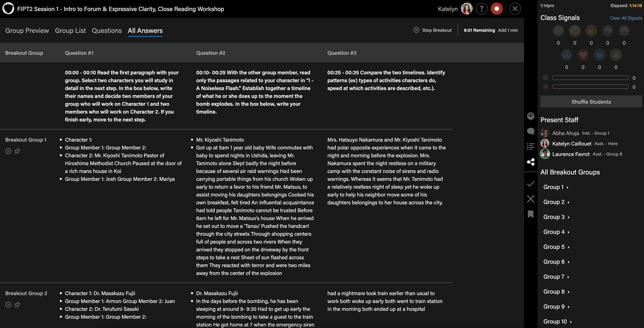644x328 pixels.
Task: Open the dashboard gauge sidebar icon
Action: 530,116
